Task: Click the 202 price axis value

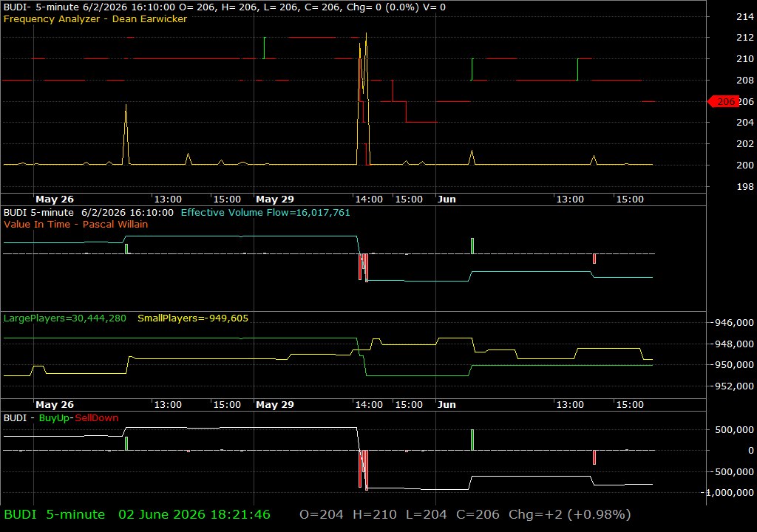Action: [745, 143]
